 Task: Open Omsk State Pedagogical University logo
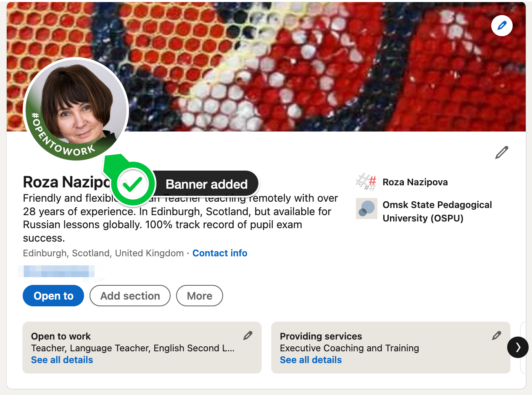coord(366,208)
